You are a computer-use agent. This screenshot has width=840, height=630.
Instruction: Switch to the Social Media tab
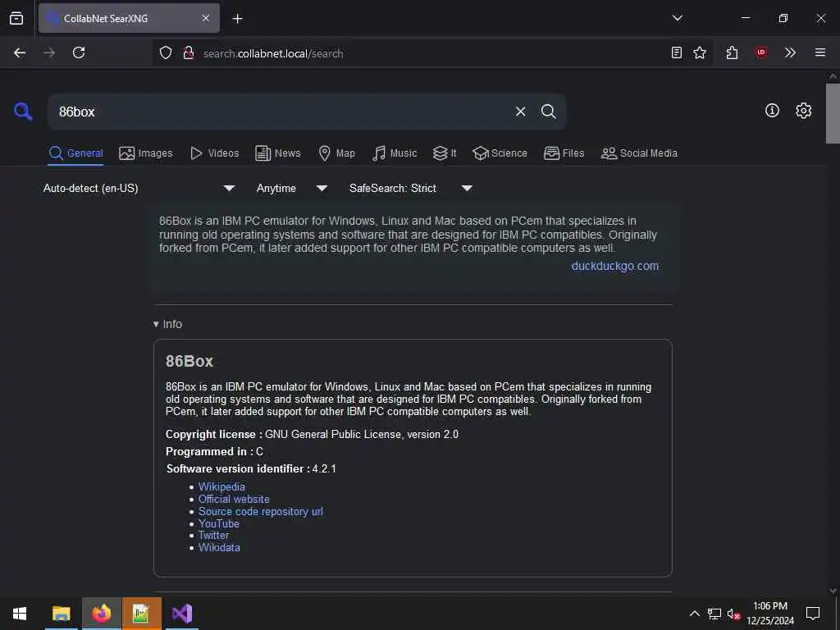639,153
